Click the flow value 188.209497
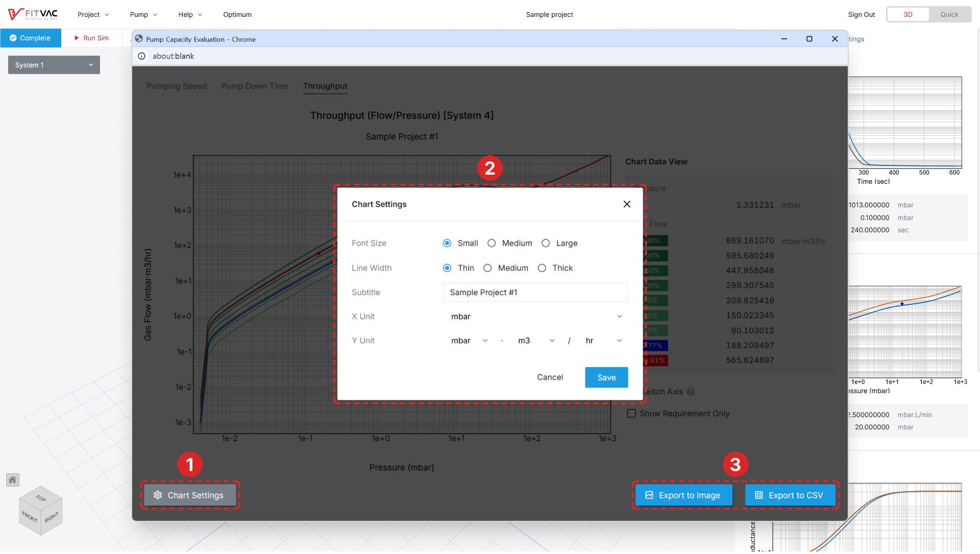Image resolution: width=980 pixels, height=554 pixels. point(750,346)
